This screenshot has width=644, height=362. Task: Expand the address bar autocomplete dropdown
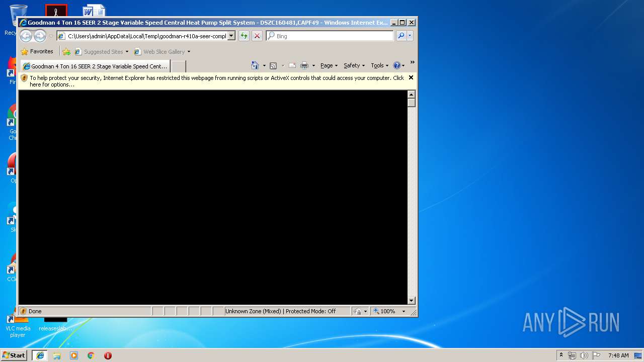(231, 36)
